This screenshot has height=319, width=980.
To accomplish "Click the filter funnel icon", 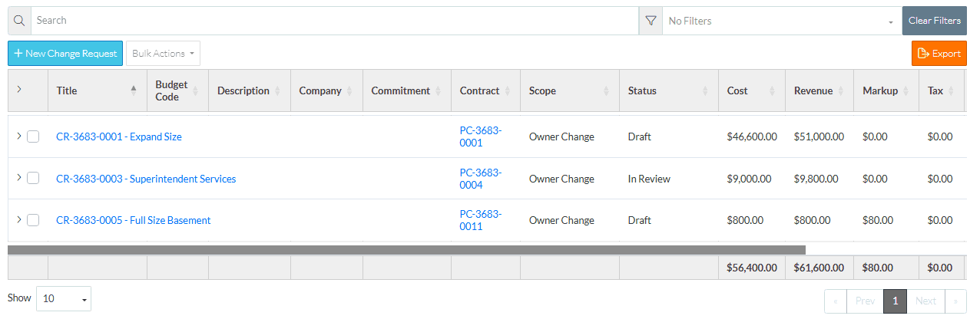I will point(651,21).
